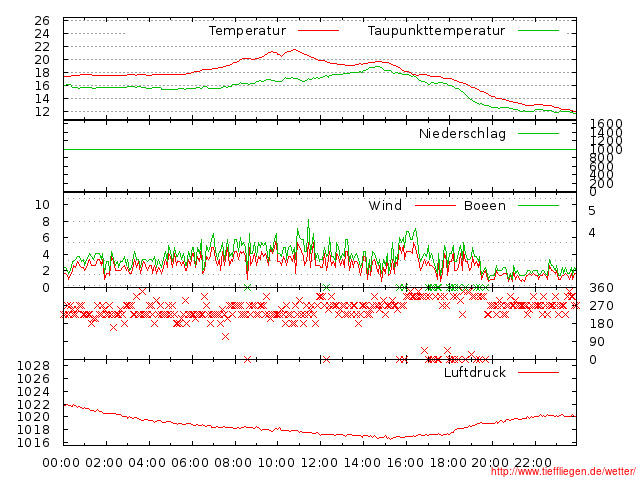Click the 1024 pressure axis value
Screen dimensions: 640x480
pos(33,392)
